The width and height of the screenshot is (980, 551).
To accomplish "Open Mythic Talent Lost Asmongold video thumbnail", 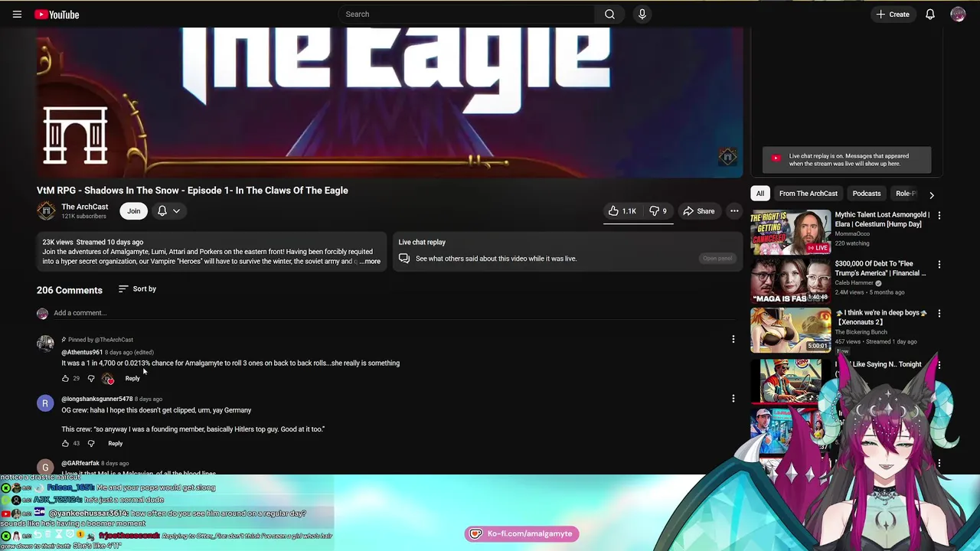I will (x=791, y=232).
